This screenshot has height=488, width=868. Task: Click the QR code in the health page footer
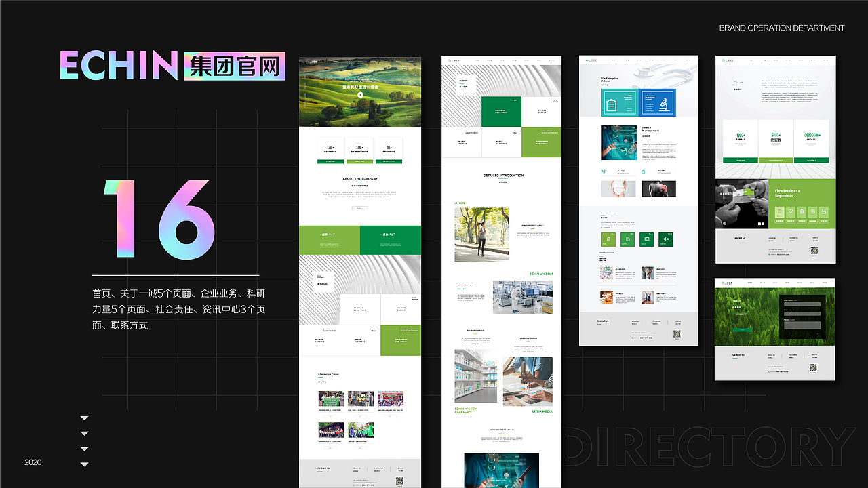[677, 334]
